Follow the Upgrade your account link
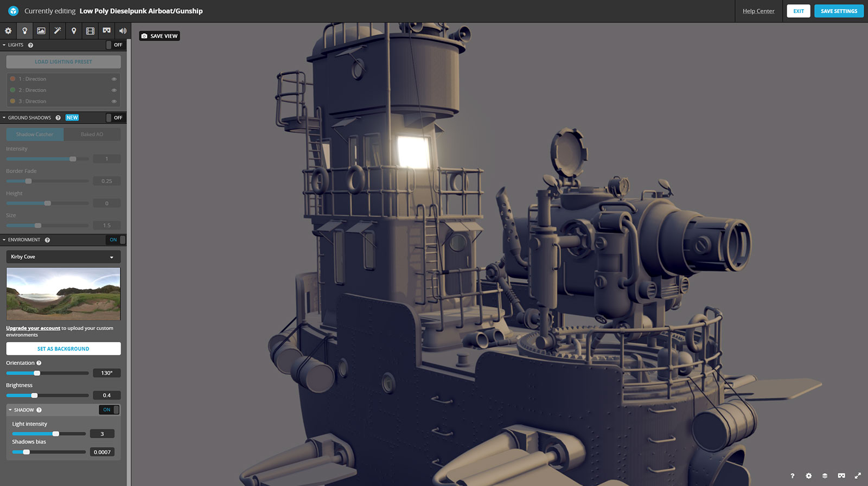 [33, 328]
